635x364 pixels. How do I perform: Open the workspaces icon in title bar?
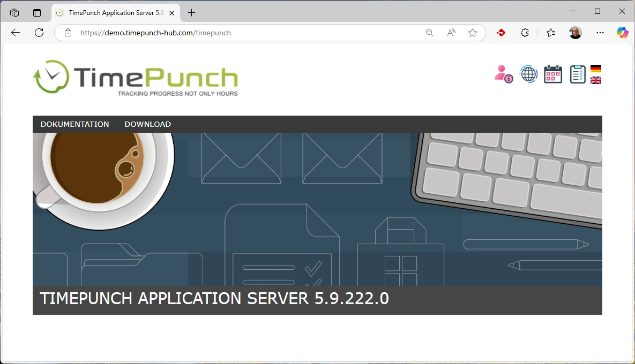coord(14,13)
